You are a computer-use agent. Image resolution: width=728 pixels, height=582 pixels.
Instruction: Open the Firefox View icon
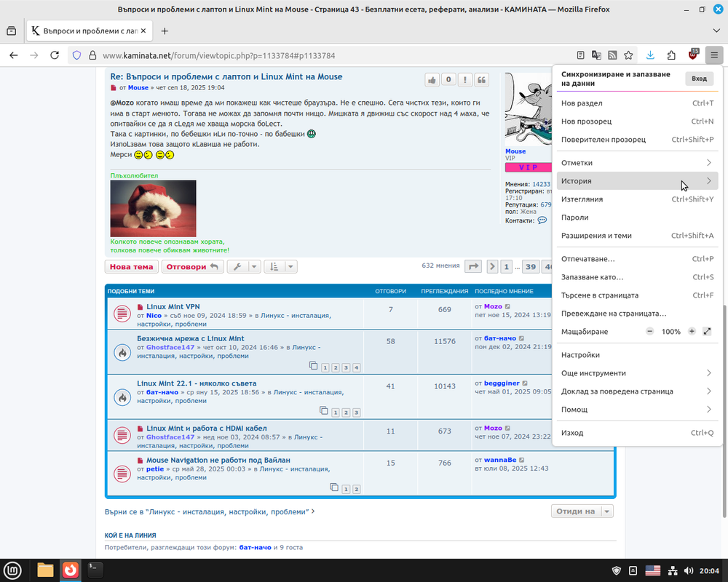(x=11, y=31)
